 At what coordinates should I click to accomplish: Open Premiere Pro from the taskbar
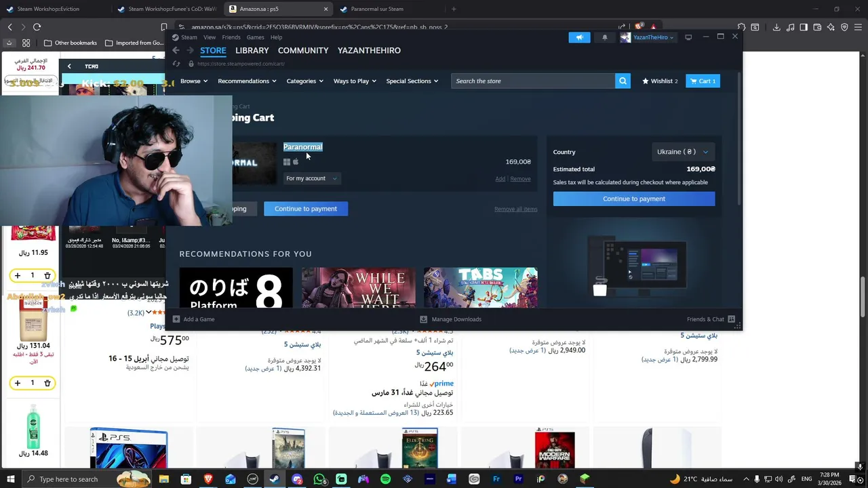pyautogui.click(x=519, y=479)
